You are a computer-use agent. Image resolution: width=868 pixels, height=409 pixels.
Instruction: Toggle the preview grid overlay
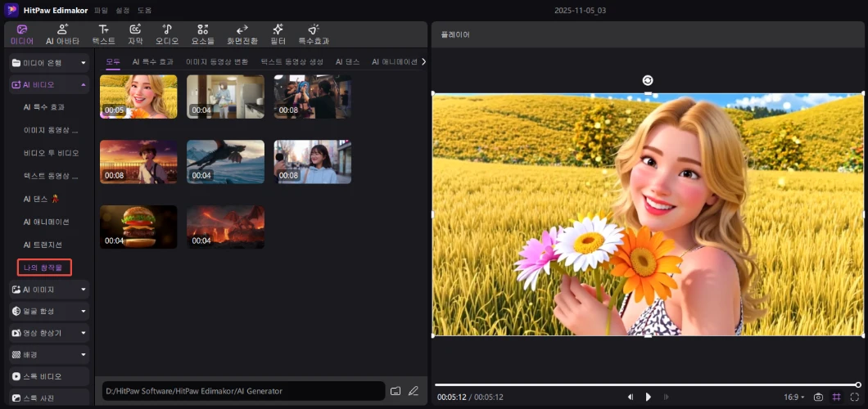point(837,397)
